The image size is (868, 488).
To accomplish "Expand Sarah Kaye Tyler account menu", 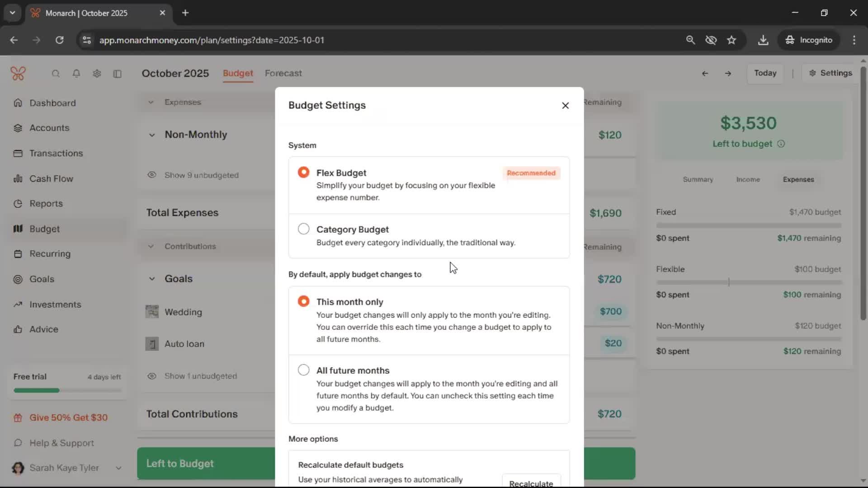I will click(118, 468).
